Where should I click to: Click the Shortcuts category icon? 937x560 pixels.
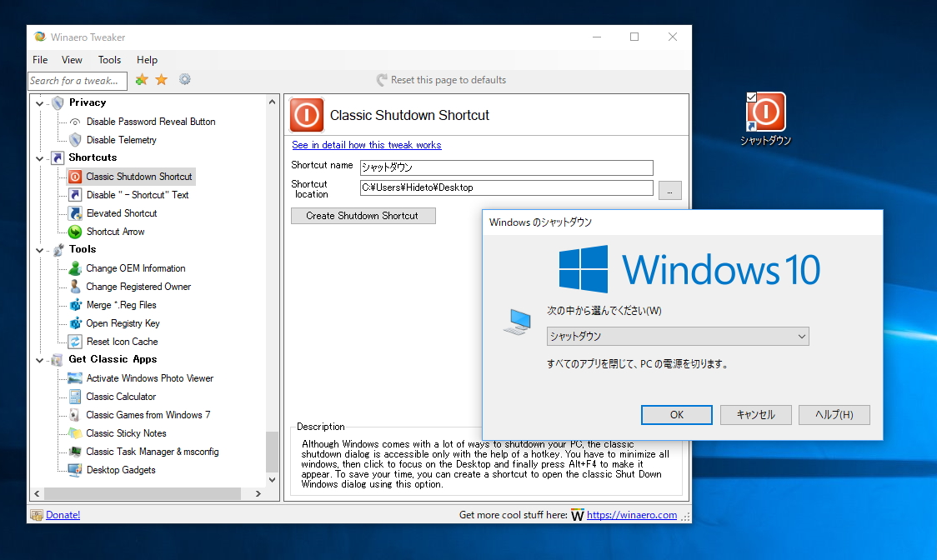pos(58,157)
